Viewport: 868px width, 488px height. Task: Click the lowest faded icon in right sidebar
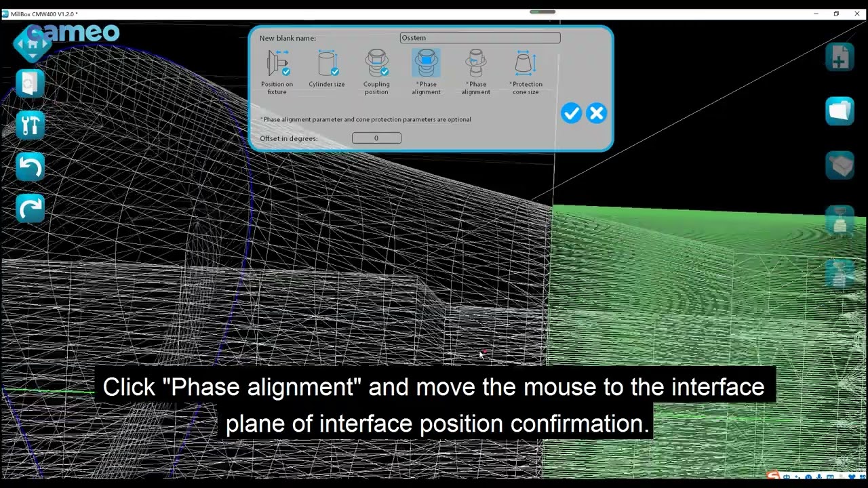pos(840,274)
